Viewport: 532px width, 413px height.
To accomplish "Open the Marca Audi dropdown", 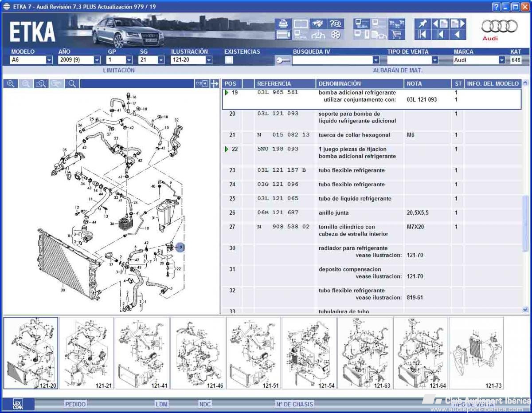I will (x=501, y=60).
